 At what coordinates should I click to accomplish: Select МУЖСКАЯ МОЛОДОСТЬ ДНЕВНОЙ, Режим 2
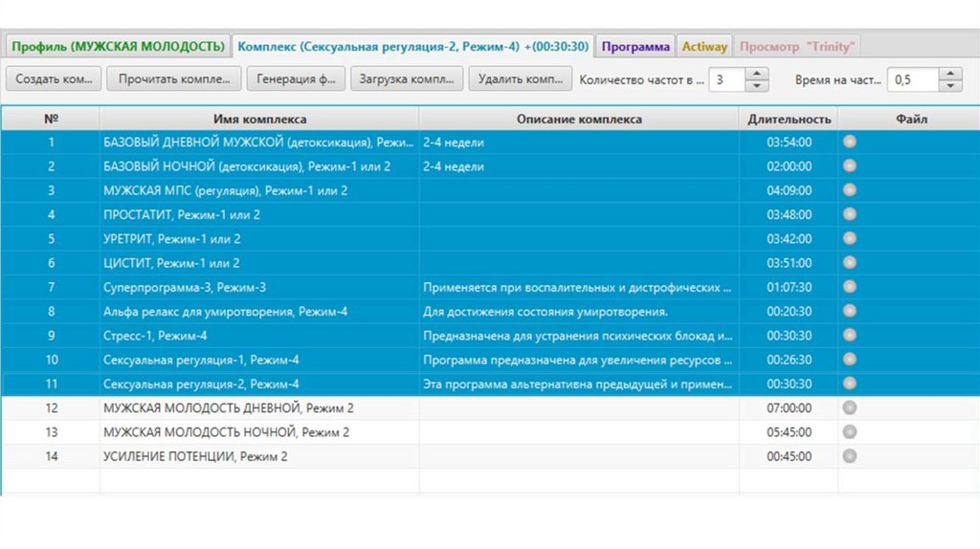tap(490, 407)
